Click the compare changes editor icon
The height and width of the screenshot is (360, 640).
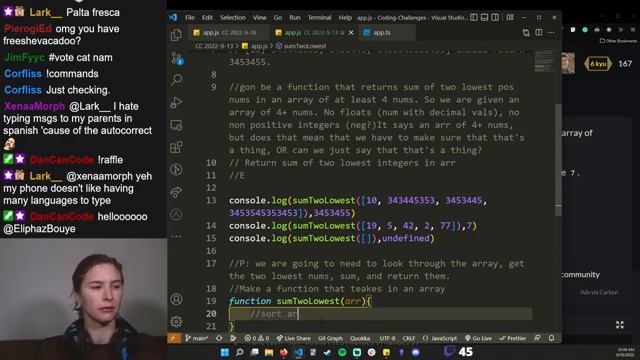pyautogui.click(x=526, y=33)
